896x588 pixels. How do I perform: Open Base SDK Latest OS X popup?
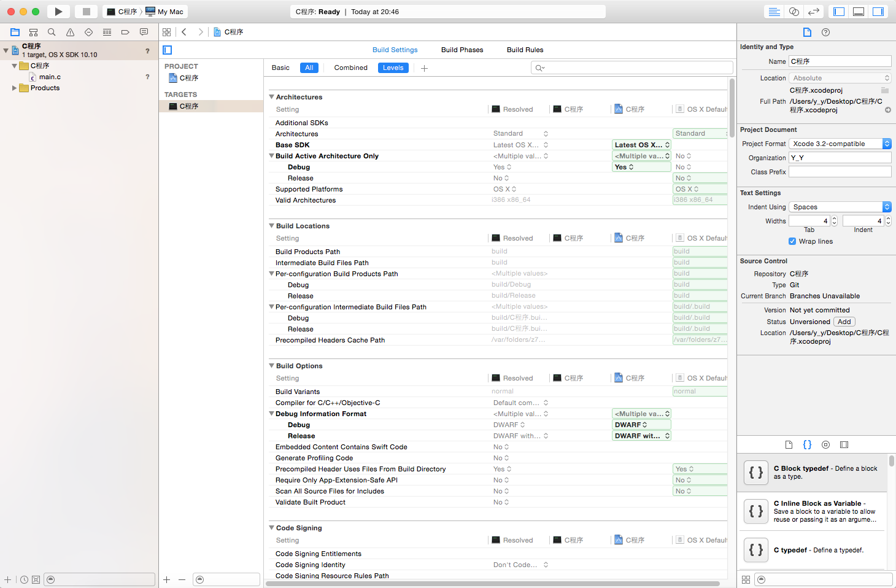point(641,145)
